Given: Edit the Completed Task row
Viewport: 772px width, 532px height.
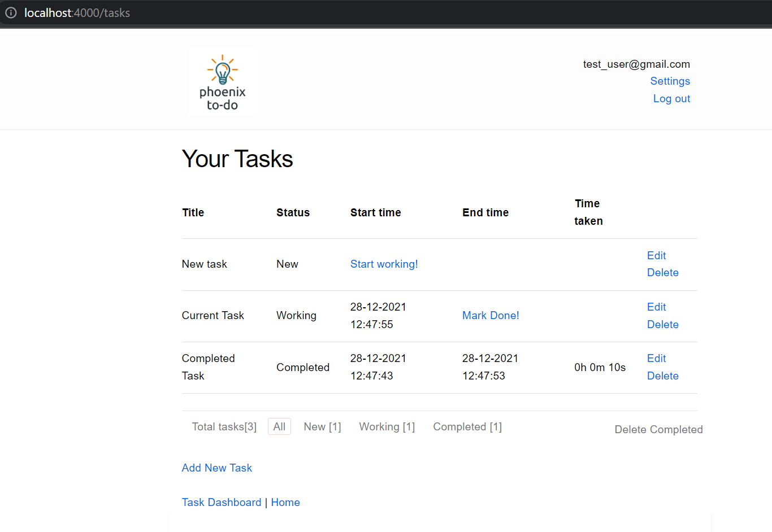Looking at the screenshot, I should tap(656, 358).
